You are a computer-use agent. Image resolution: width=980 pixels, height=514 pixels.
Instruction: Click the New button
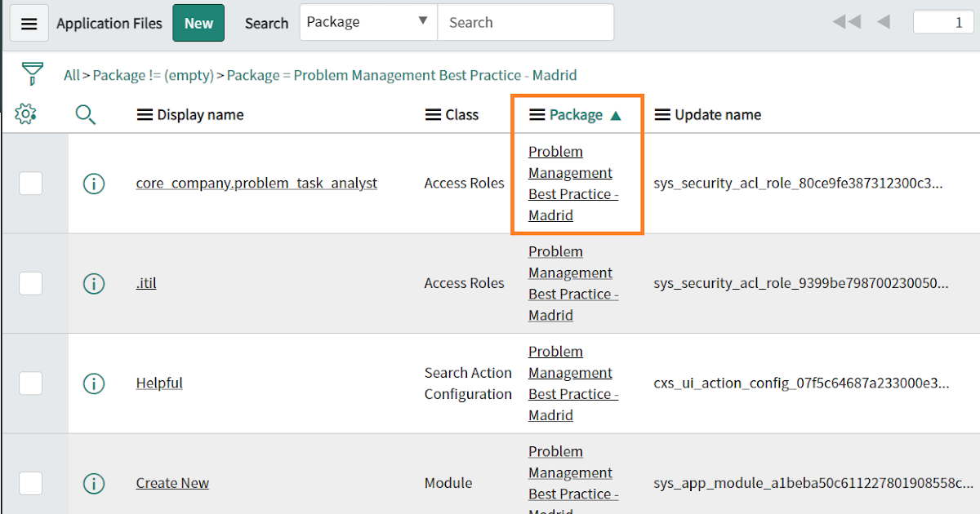pyautogui.click(x=198, y=22)
